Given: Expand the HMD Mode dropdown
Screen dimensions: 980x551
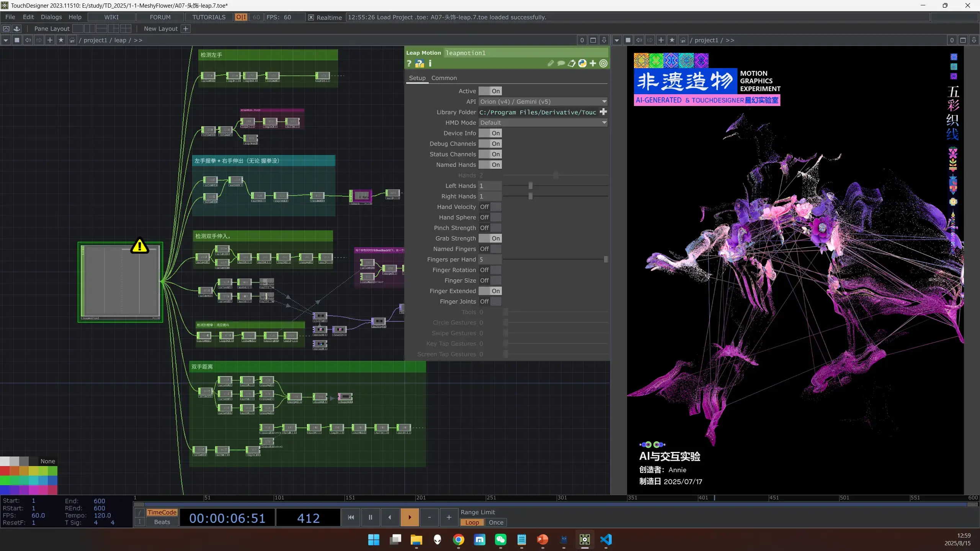Looking at the screenshot, I should pos(604,122).
